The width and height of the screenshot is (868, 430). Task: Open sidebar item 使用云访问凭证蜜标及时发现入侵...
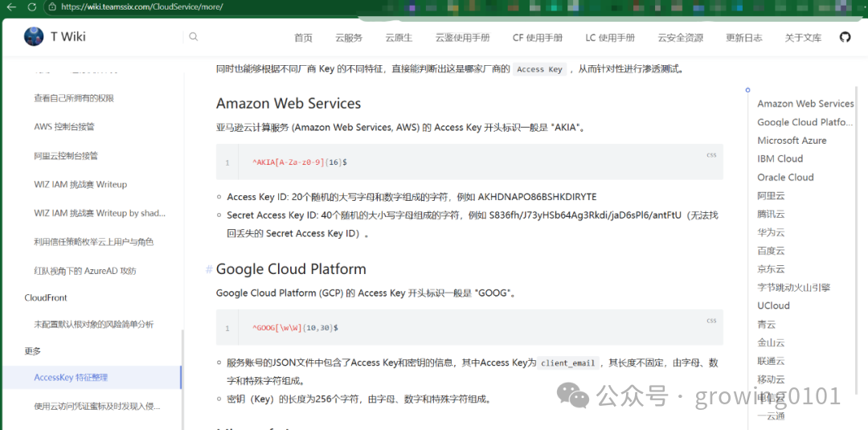97,406
